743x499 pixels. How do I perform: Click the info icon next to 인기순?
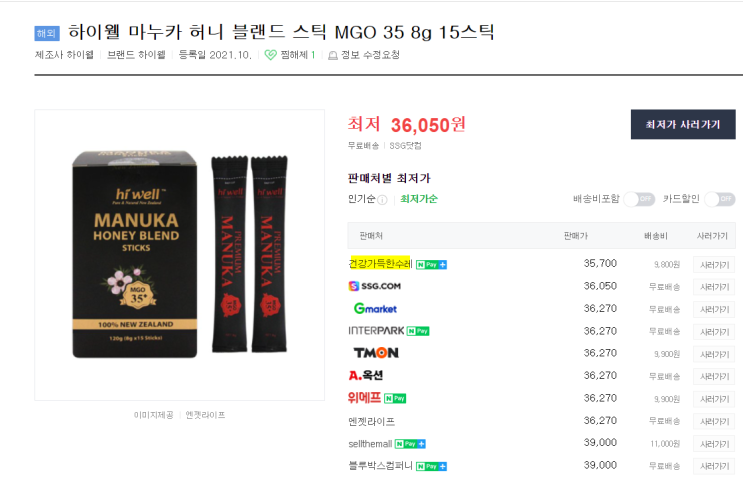pyautogui.click(x=382, y=200)
